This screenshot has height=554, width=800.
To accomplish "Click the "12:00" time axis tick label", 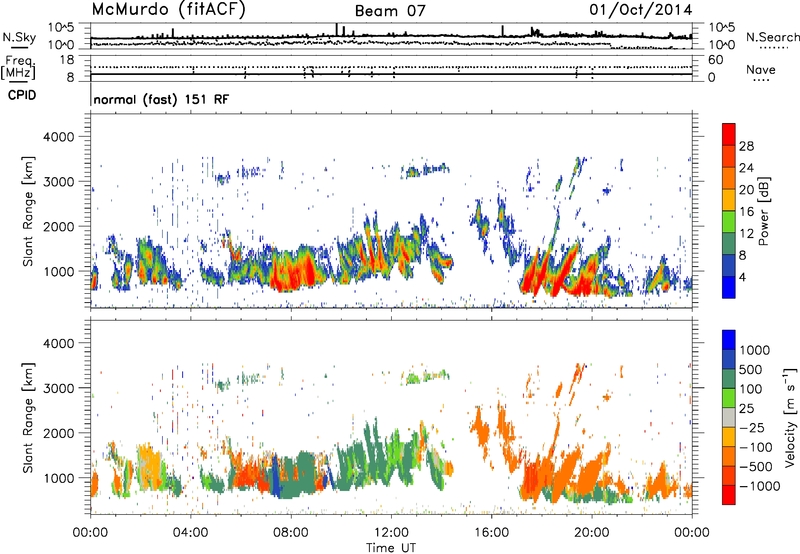I will click(x=391, y=533).
